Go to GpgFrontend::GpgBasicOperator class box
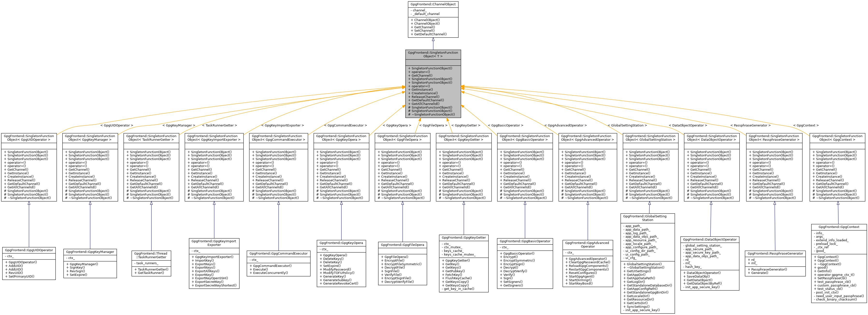 click(x=525, y=264)
